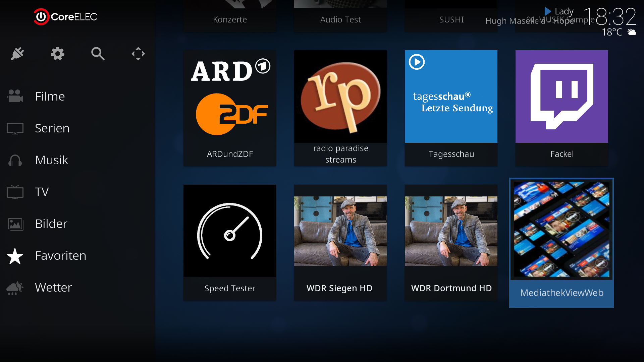Screen dimensions: 644x362
Task: Click the search magnifier icon
Action: tap(98, 54)
